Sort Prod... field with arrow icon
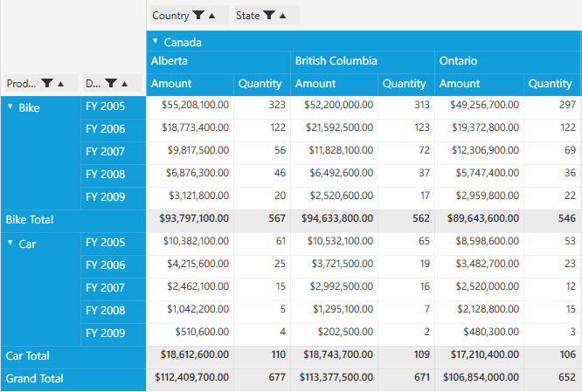The height and width of the screenshot is (392, 582). [61, 84]
